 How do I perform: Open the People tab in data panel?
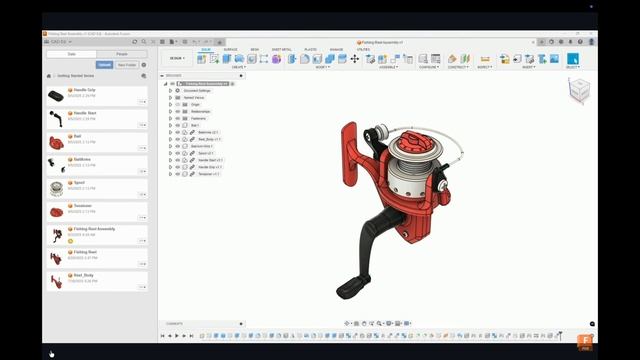122,54
